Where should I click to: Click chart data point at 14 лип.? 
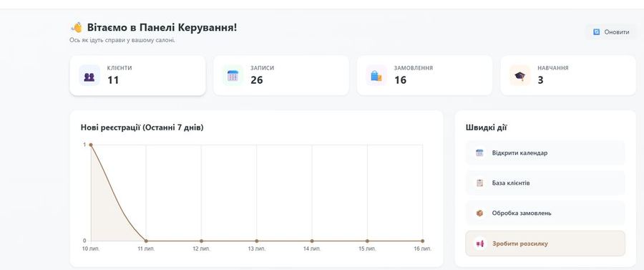click(312, 241)
